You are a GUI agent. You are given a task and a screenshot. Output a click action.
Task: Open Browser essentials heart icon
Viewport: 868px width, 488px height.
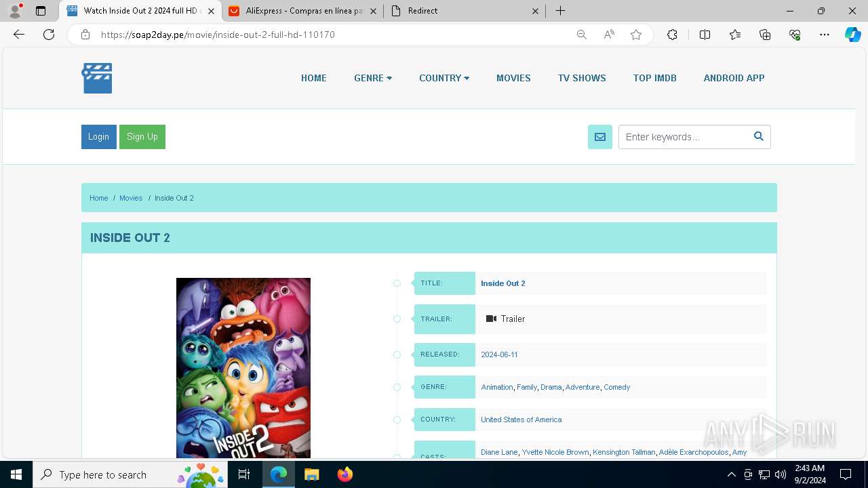(795, 35)
